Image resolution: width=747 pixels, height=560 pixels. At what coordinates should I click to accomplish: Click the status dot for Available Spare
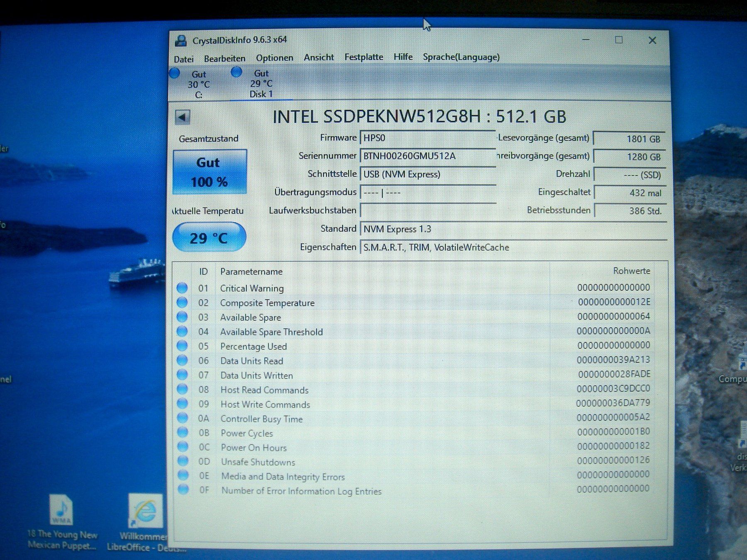183,317
